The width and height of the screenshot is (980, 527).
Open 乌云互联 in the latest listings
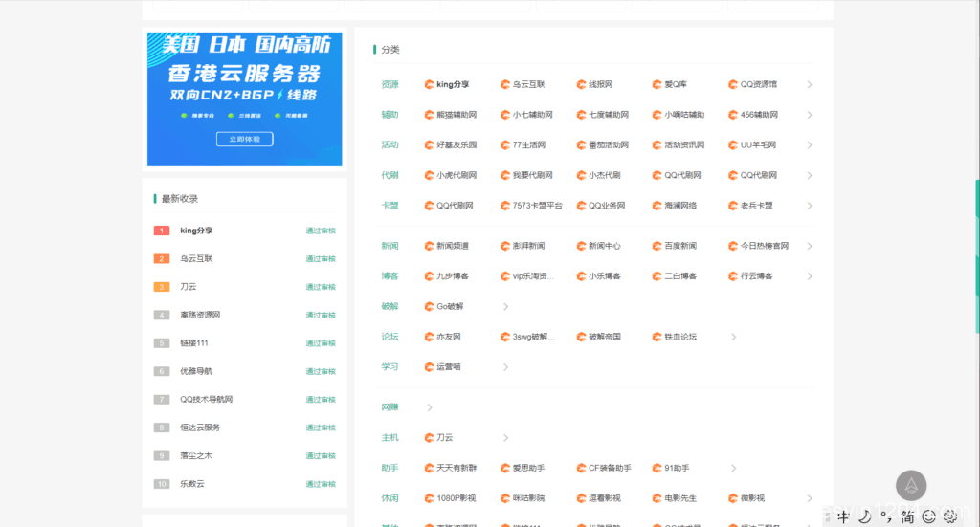pos(196,258)
